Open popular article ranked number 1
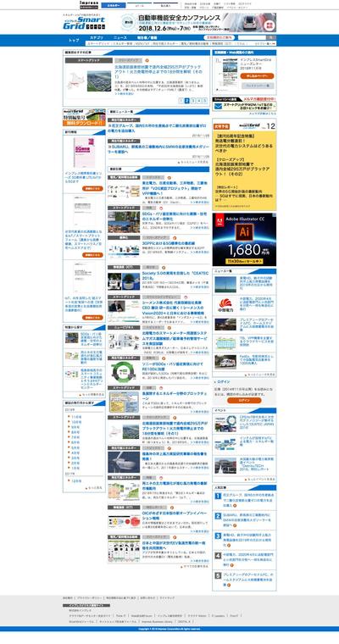Viewport: 339px width, 644px height. [248, 500]
